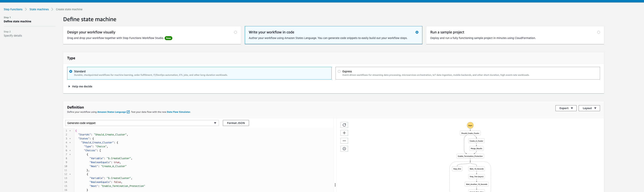Select the Step_One graph node
The height and width of the screenshot is (192, 644).
pos(457,169)
